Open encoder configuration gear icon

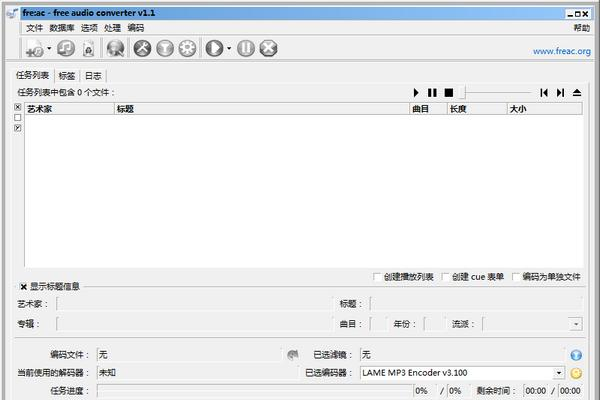[187, 49]
